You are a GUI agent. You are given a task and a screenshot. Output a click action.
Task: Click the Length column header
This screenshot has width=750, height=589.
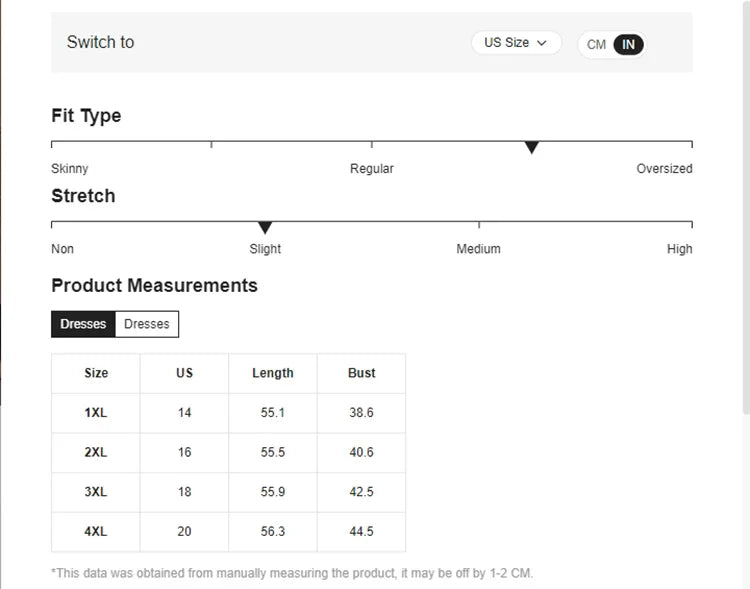[x=272, y=373]
